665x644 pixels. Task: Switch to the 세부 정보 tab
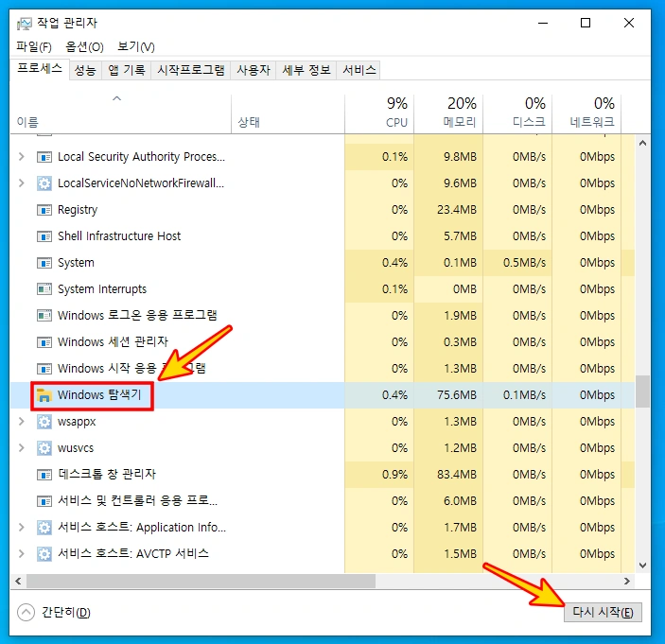306,70
